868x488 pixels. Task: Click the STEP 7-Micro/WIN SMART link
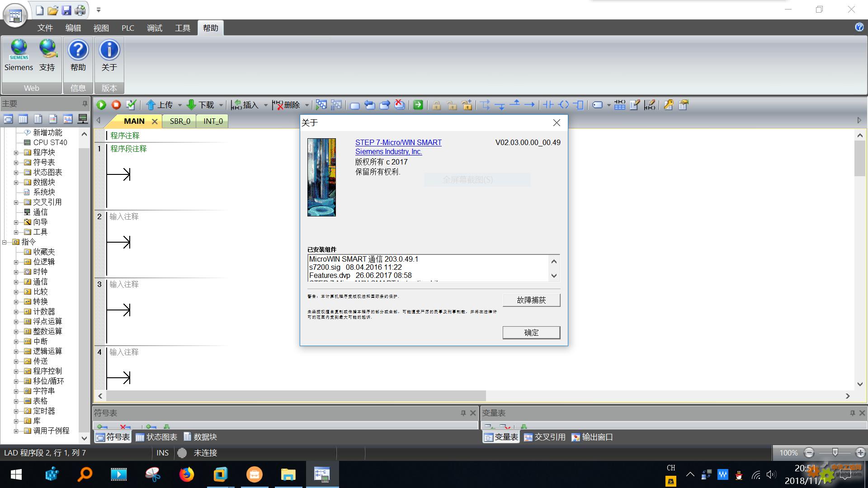point(398,142)
